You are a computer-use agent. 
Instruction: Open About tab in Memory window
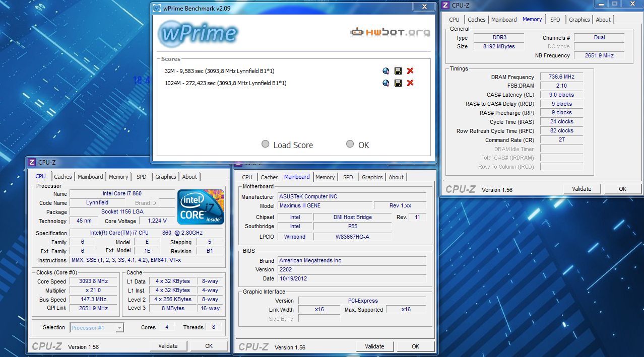pyautogui.click(x=603, y=20)
